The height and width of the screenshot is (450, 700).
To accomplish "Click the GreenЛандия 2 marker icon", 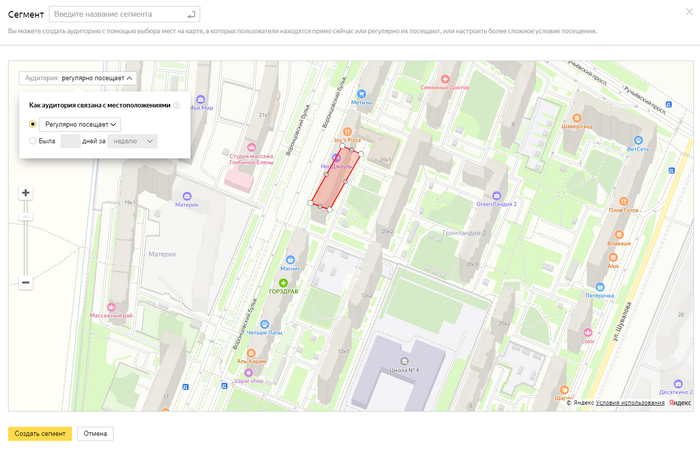I will tap(497, 195).
